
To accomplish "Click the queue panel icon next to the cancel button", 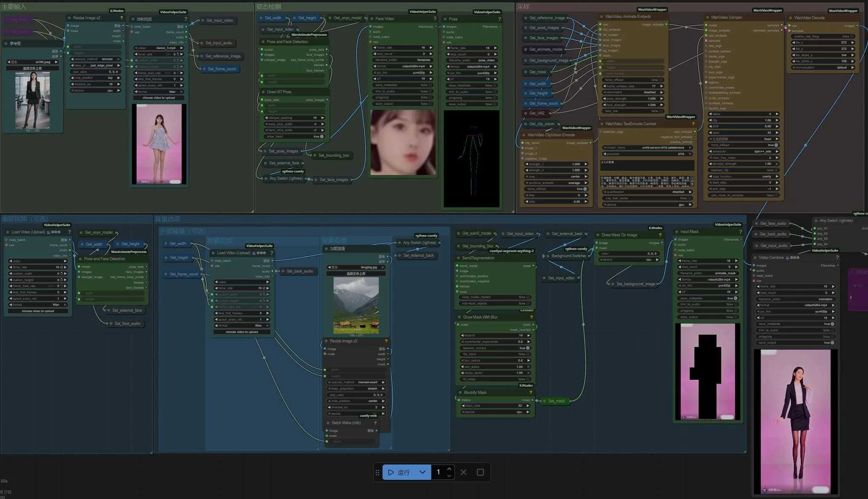I will [480, 472].
